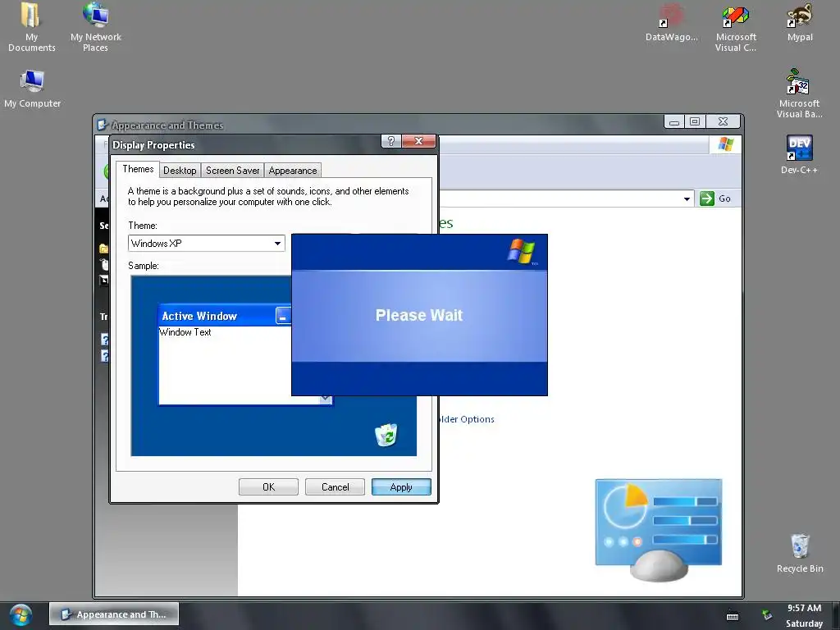Launch Microsoft Visual Basic desktop shortcut
Image resolution: width=840 pixels, height=630 pixels.
pyautogui.click(x=799, y=94)
